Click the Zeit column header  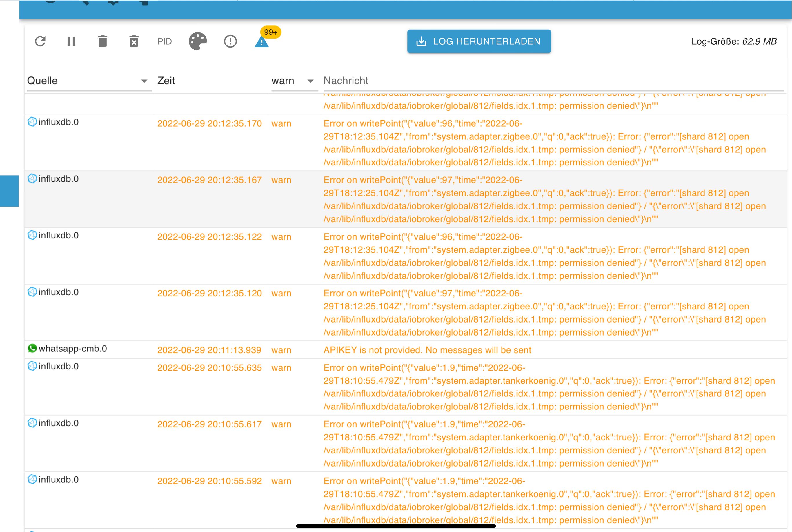pyautogui.click(x=166, y=81)
